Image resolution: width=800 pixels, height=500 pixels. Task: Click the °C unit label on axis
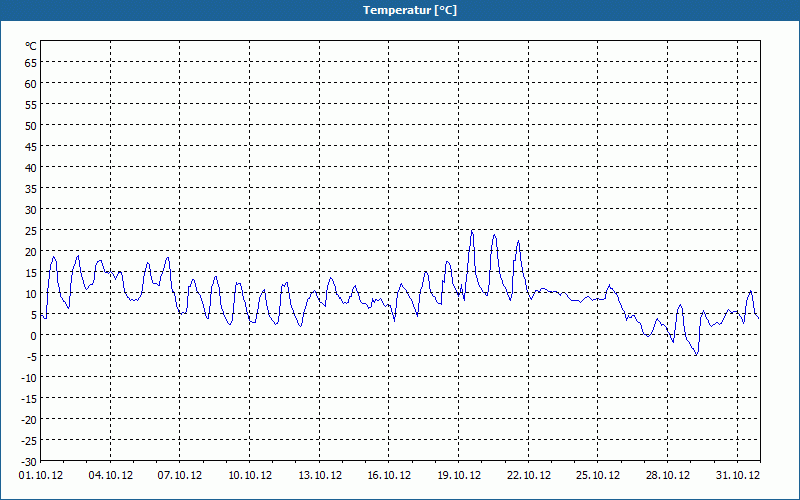pos(31,46)
